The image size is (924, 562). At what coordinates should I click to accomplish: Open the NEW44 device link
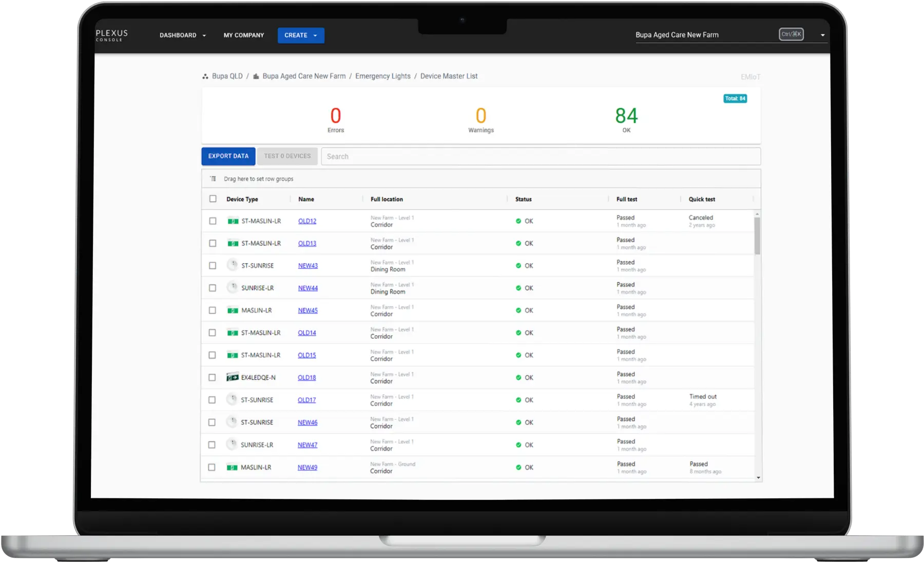tap(308, 288)
